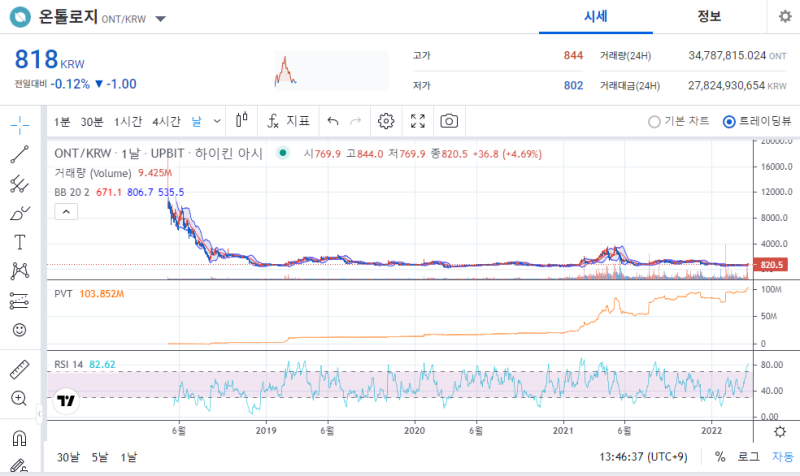Click the 저가 low price value 802
Image resolution: width=800 pixels, height=476 pixels.
pos(573,85)
